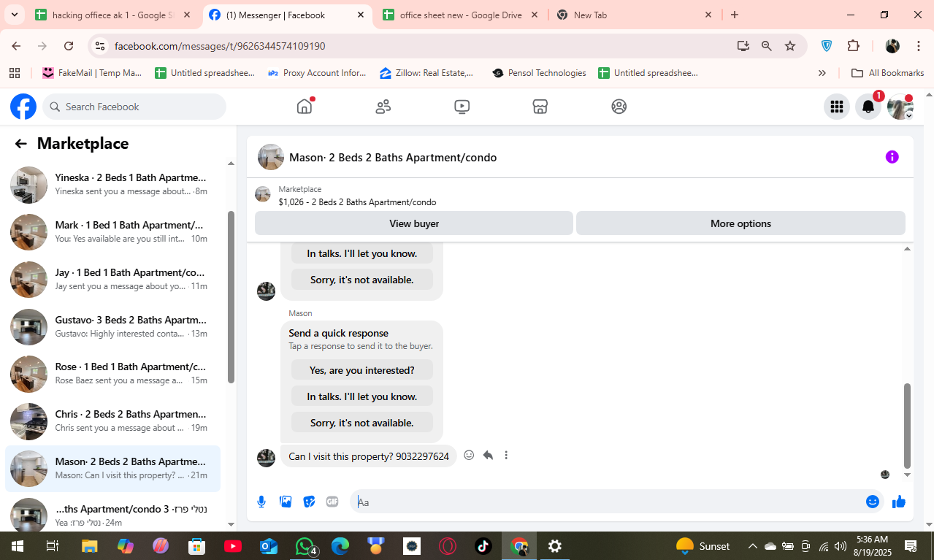This screenshot has width=934, height=560.
Task: Open Windows Start menu
Action: [17, 546]
